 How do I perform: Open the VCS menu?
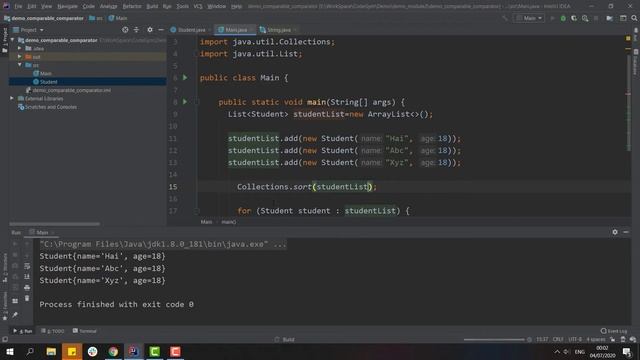(198, 6)
